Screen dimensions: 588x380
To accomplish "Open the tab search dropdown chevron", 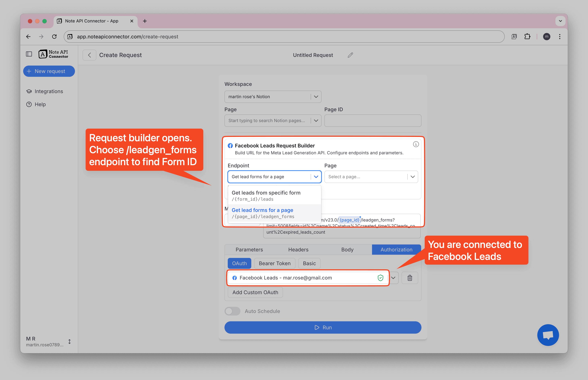I will click(560, 21).
